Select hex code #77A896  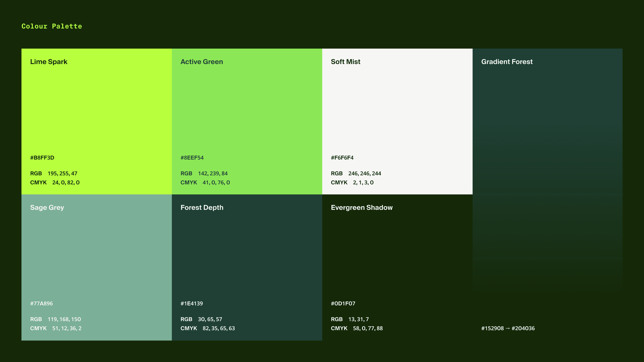41,304
